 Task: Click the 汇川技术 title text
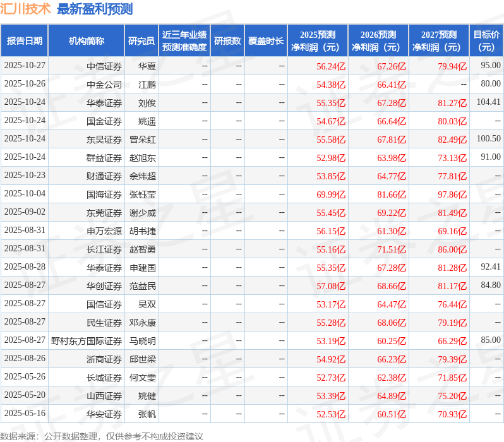tap(25, 9)
